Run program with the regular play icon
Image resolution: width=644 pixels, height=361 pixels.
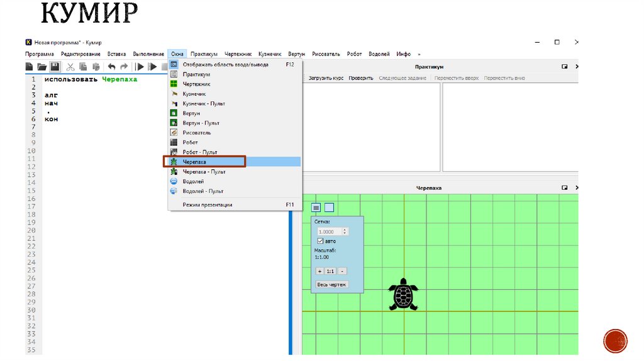[140, 67]
